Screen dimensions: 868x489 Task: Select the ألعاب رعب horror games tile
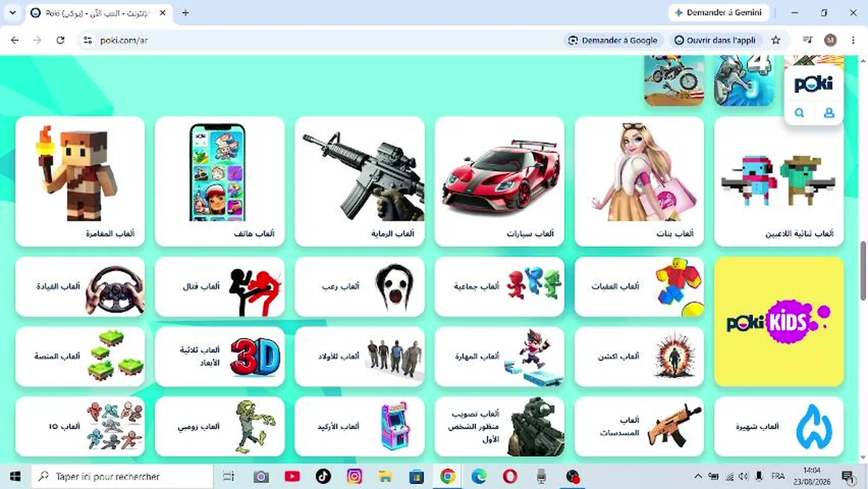[x=359, y=287]
